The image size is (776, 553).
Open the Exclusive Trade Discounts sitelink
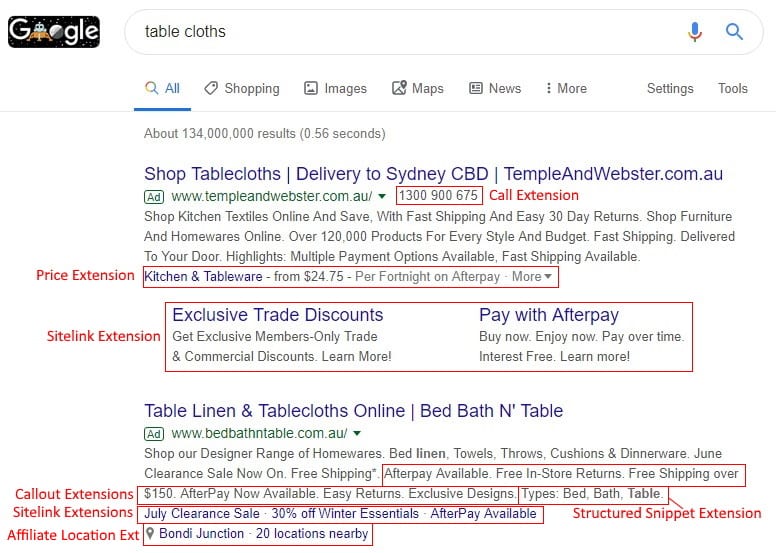278,315
